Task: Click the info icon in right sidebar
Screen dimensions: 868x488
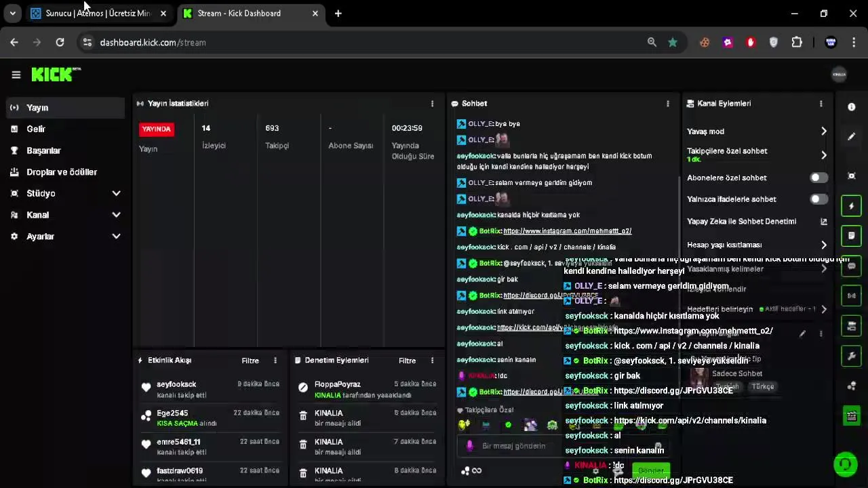Action: [852, 107]
